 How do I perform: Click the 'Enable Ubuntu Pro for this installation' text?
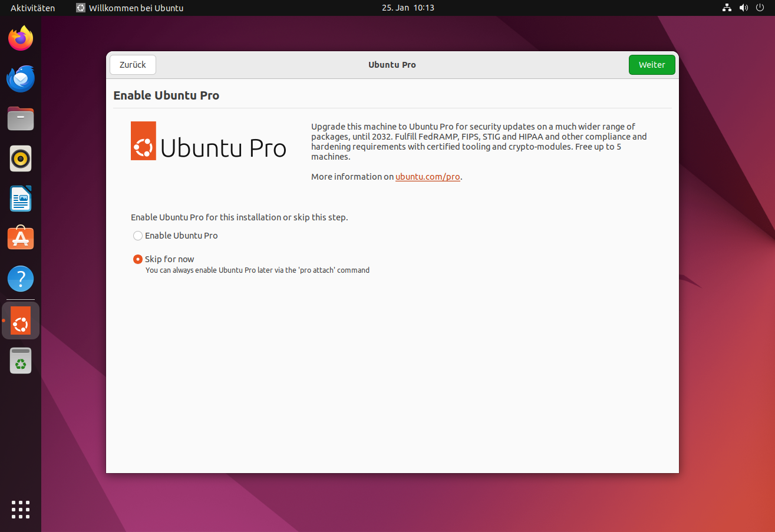[239, 217]
